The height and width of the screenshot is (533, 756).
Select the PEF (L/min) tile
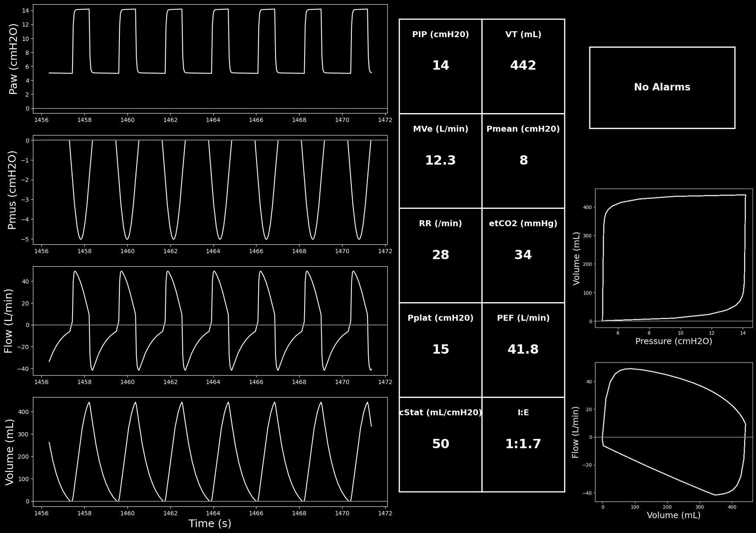pos(523,350)
